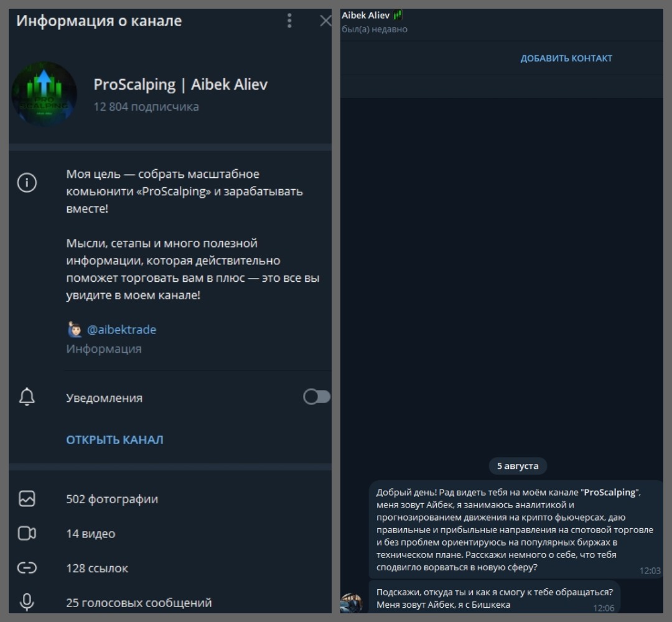Toggle the Уведомления notifications switch
Image resolution: width=672 pixels, height=622 pixels.
coord(316,397)
